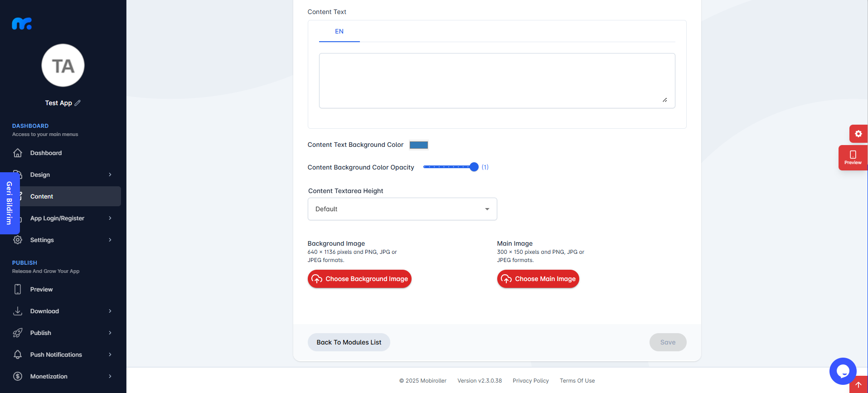Click inside the Content Text textarea

tap(497, 81)
